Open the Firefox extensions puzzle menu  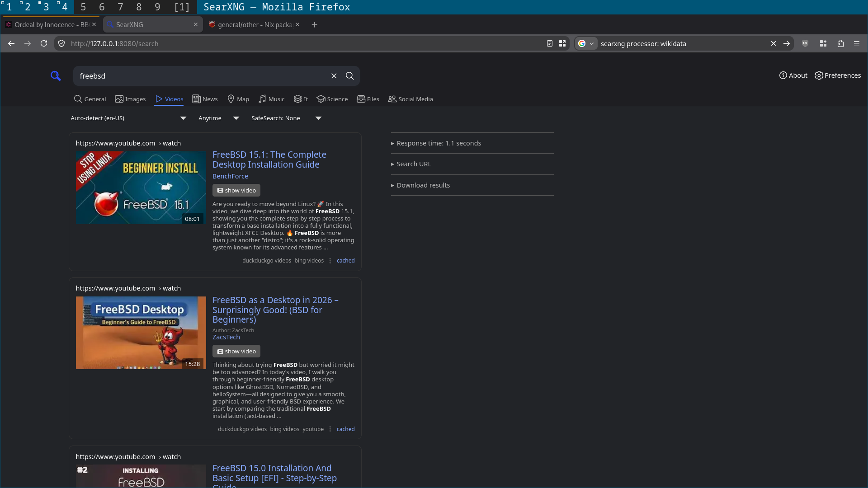(840, 43)
